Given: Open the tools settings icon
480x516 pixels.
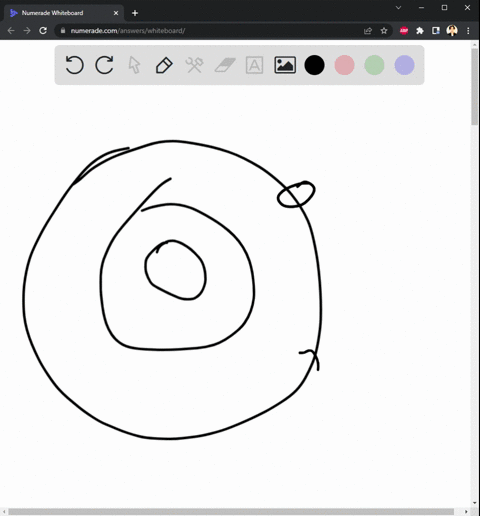Looking at the screenshot, I should click(194, 65).
